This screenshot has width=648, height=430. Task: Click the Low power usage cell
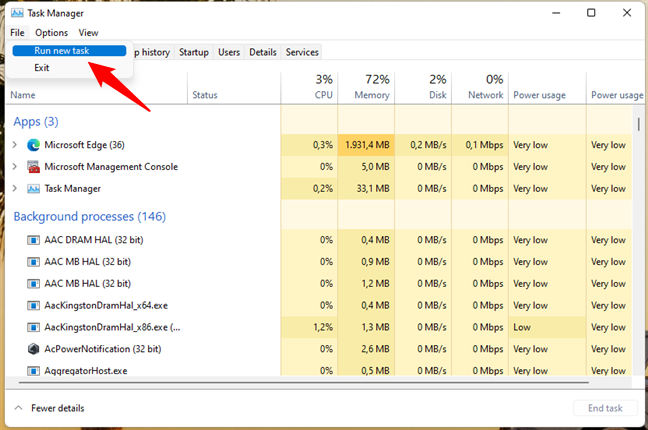(547, 327)
